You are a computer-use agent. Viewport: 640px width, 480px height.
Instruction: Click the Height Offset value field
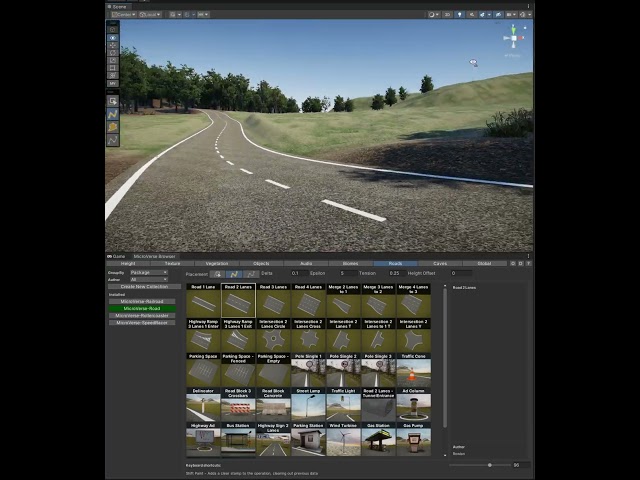click(x=461, y=273)
